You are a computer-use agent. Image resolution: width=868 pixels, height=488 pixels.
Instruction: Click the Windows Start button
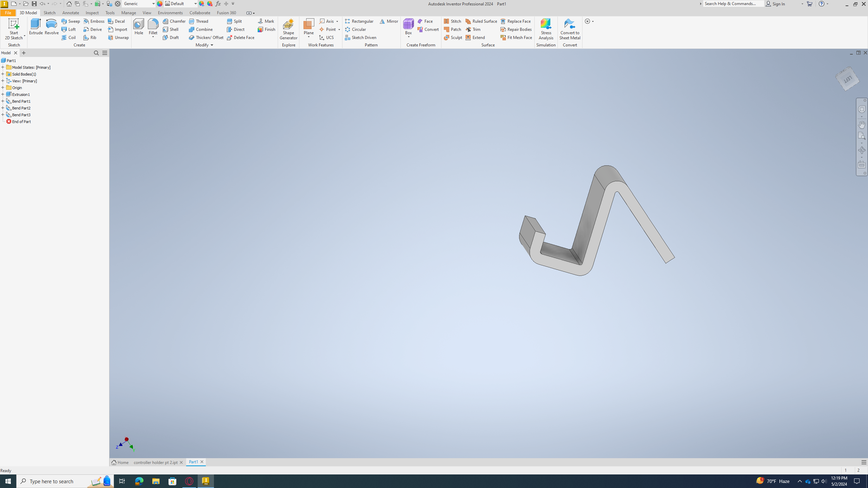point(8,481)
